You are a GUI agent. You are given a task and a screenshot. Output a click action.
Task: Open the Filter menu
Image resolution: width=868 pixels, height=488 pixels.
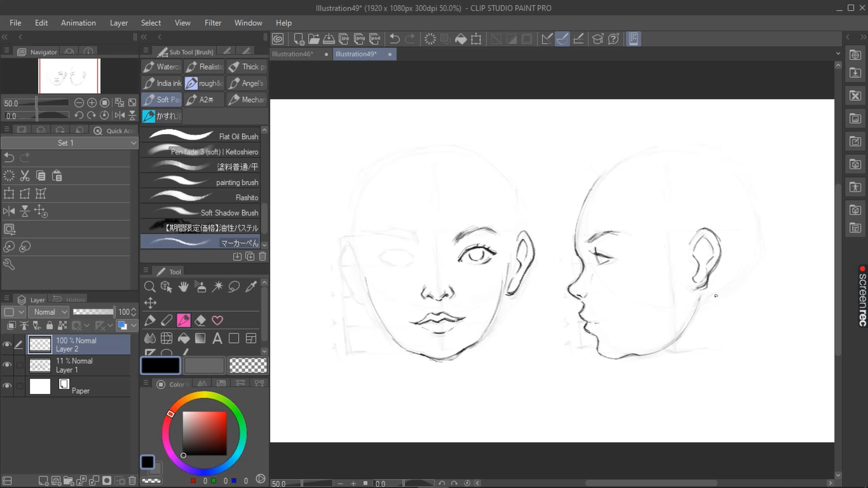pos(213,23)
